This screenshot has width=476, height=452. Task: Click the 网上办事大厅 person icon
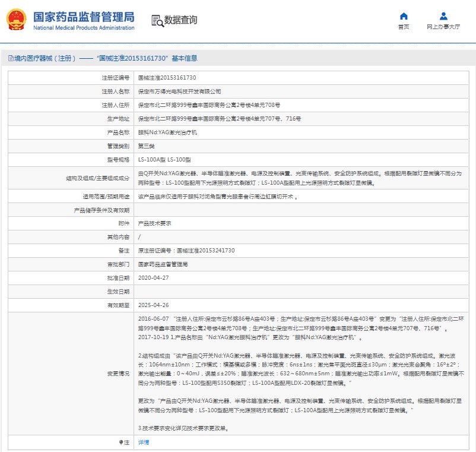point(443,16)
